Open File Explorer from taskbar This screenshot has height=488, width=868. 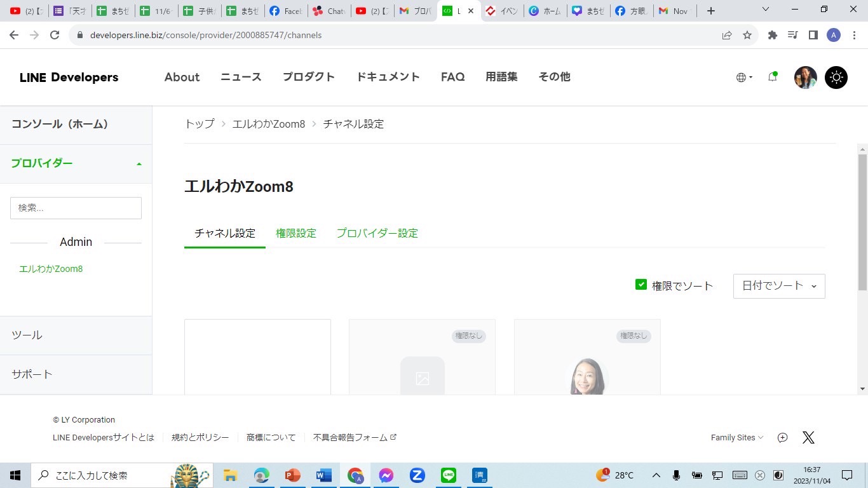230,475
